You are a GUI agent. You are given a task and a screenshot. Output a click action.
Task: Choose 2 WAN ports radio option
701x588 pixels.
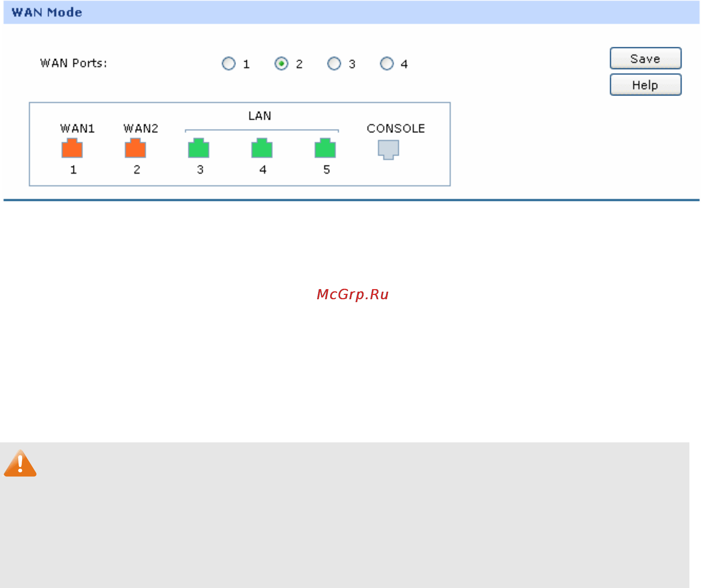point(281,64)
